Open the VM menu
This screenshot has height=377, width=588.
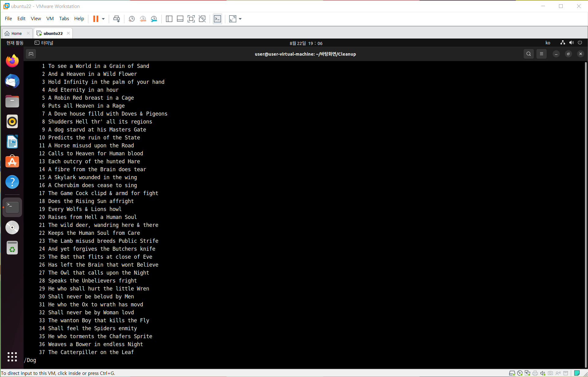tap(50, 19)
